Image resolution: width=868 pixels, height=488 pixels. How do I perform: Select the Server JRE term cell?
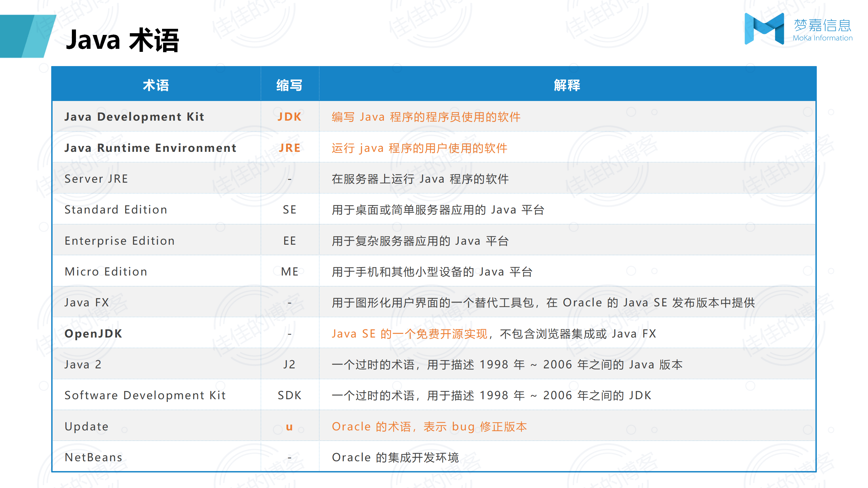tap(96, 179)
